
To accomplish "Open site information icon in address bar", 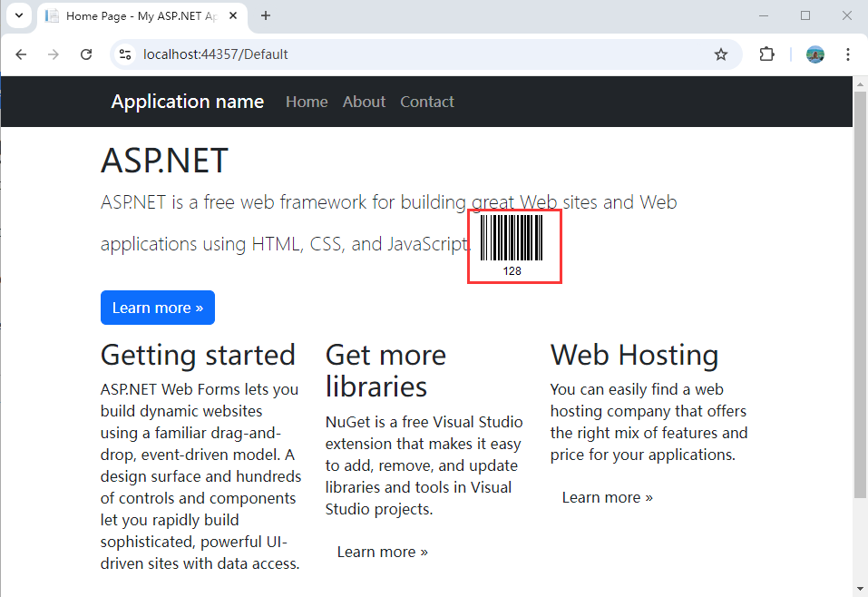I will [125, 54].
